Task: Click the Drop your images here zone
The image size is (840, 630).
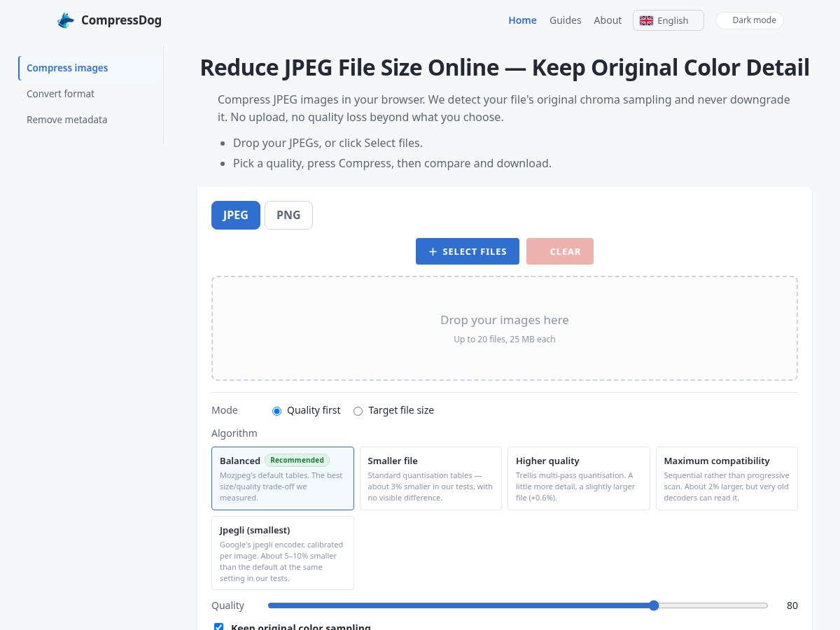Action: (x=505, y=328)
